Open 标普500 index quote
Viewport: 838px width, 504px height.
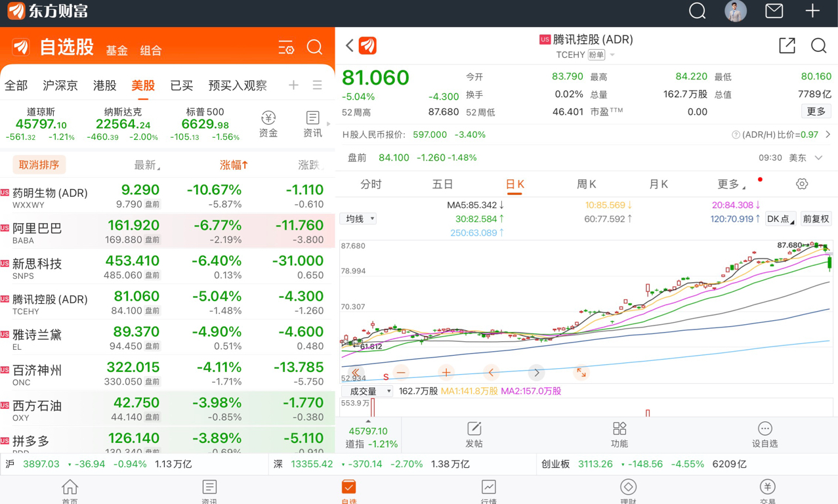click(205, 124)
